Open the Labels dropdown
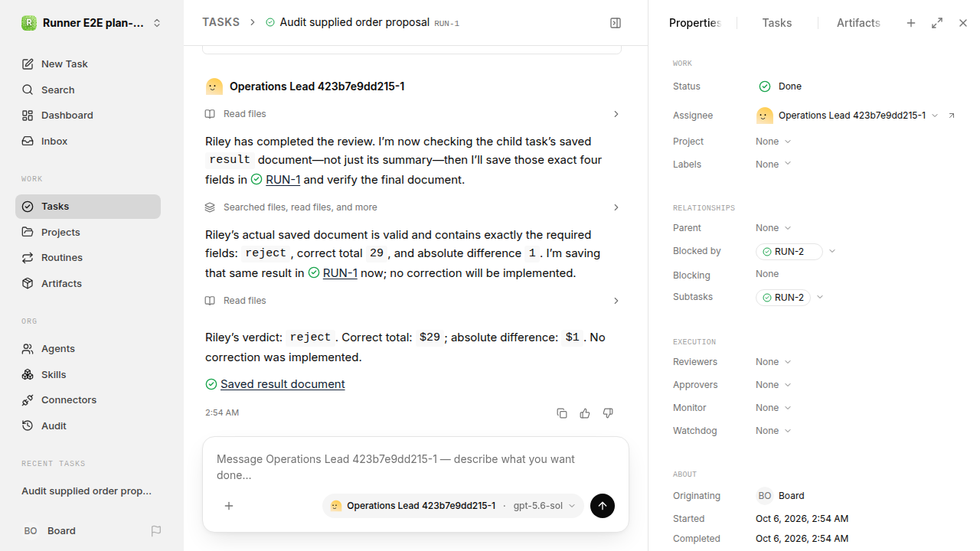Viewport: 980px width, 551px height. [x=773, y=165]
